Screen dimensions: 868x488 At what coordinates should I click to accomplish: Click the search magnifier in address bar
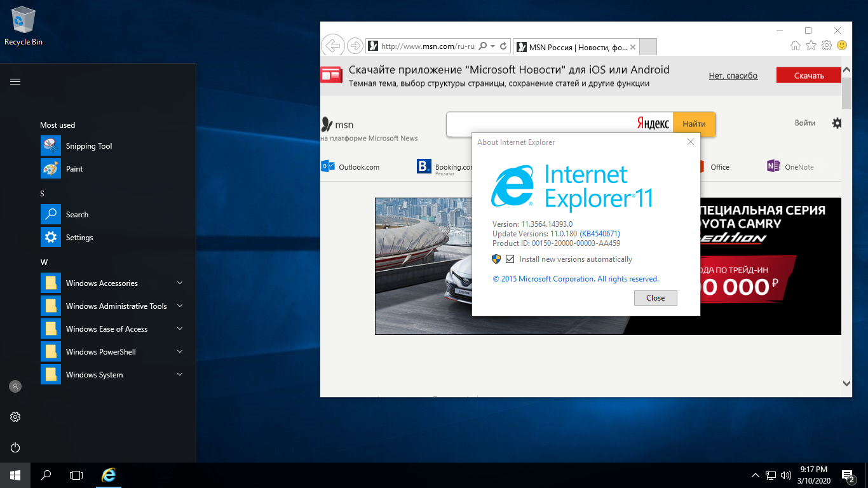click(484, 46)
